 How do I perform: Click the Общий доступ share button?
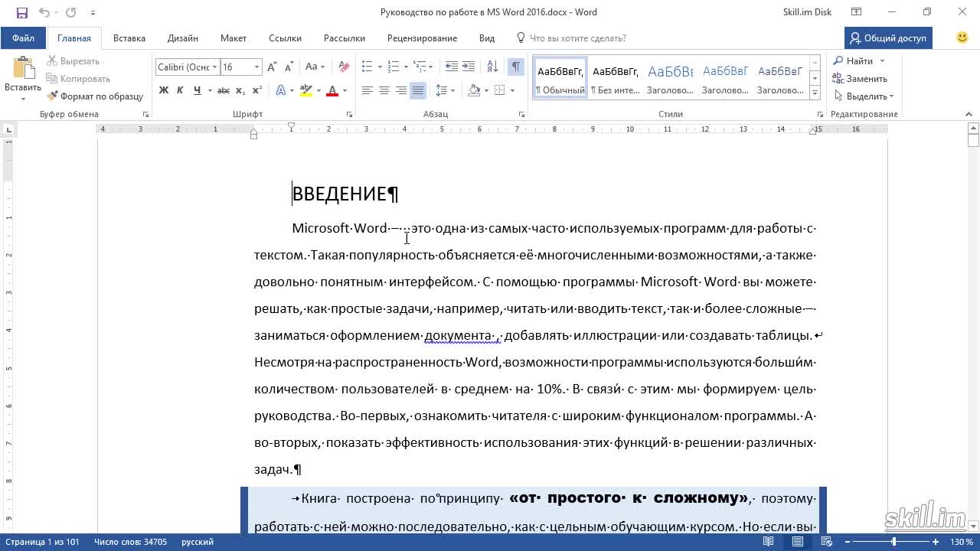click(888, 38)
